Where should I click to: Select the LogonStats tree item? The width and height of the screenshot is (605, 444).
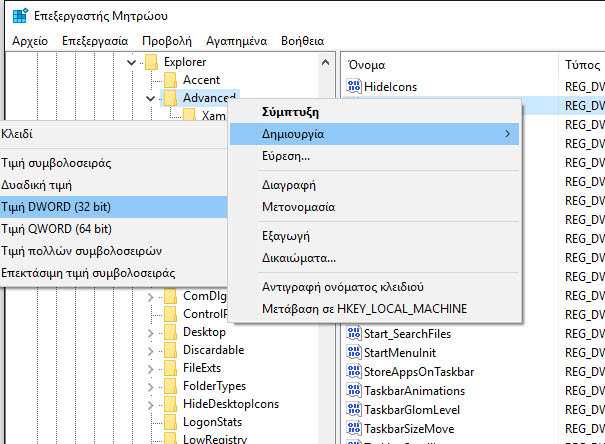click(x=212, y=422)
